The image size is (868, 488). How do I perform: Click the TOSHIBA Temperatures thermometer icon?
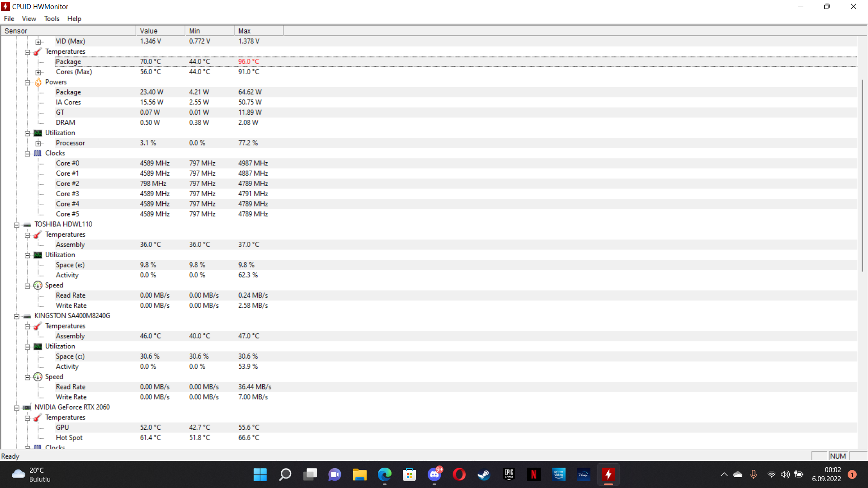tap(38, 235)
